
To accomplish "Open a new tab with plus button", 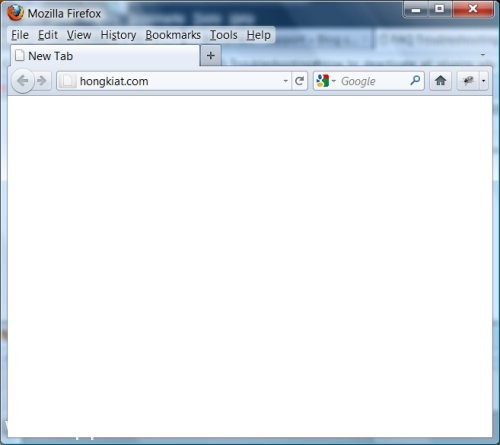I will (211, 56).
